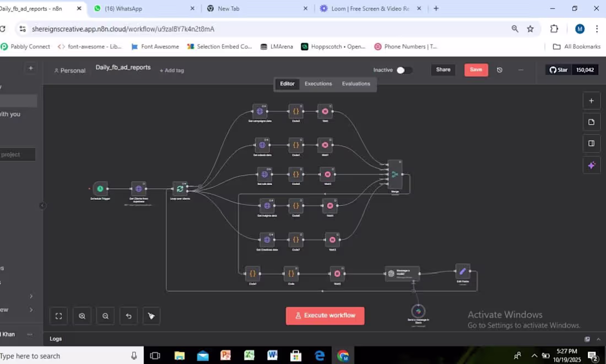Viewport: 606px width, 364px height.
Task: Select the Code node beside Code1
Action: 291,274
